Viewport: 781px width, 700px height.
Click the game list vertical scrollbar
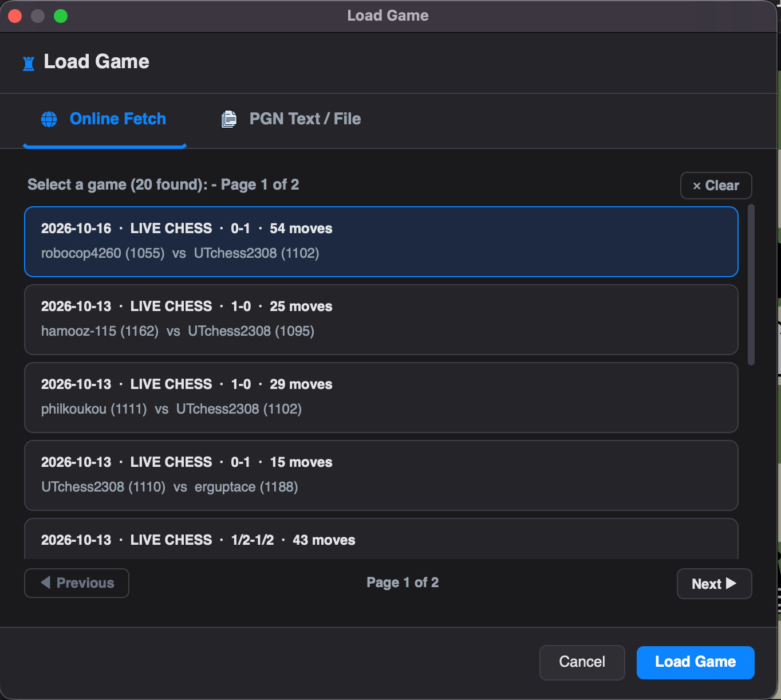[751, 285]
